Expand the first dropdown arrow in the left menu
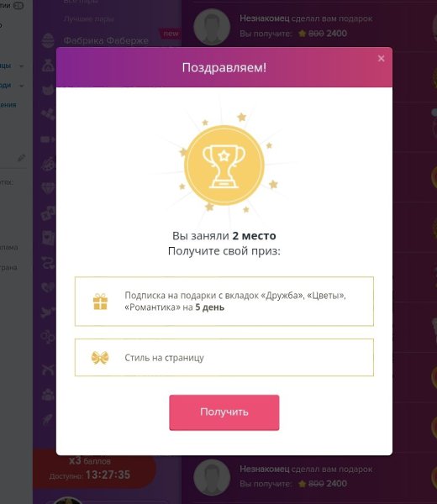The width and height of the screenshot is (437, 504). (x=22, y=66)
